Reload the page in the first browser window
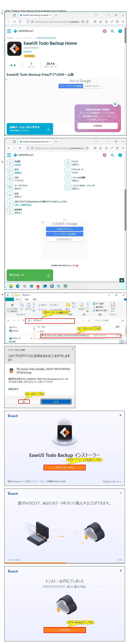127x644 pixels. (x=20, y=22)
